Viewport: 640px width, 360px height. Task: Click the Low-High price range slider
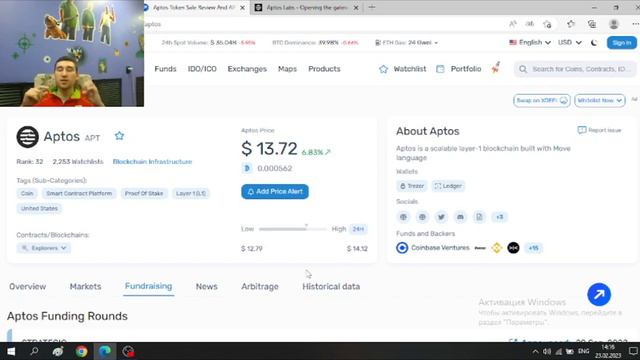coord(293,229)
